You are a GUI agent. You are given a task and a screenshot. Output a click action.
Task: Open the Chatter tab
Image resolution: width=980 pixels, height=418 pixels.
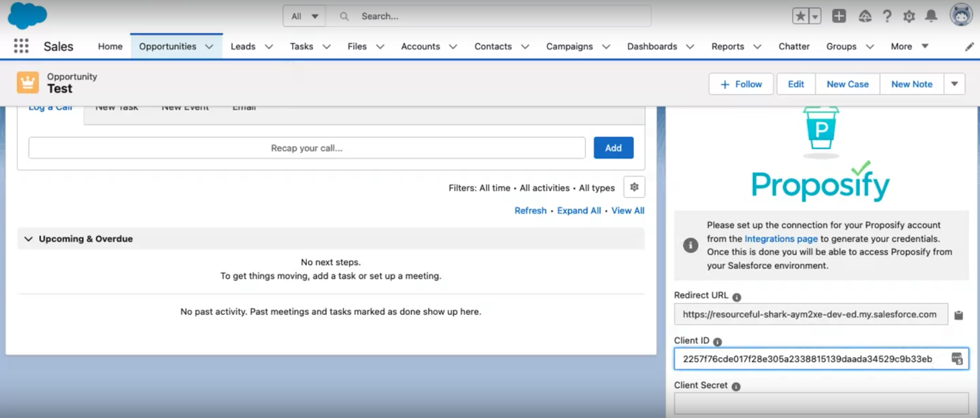[794, 46]
